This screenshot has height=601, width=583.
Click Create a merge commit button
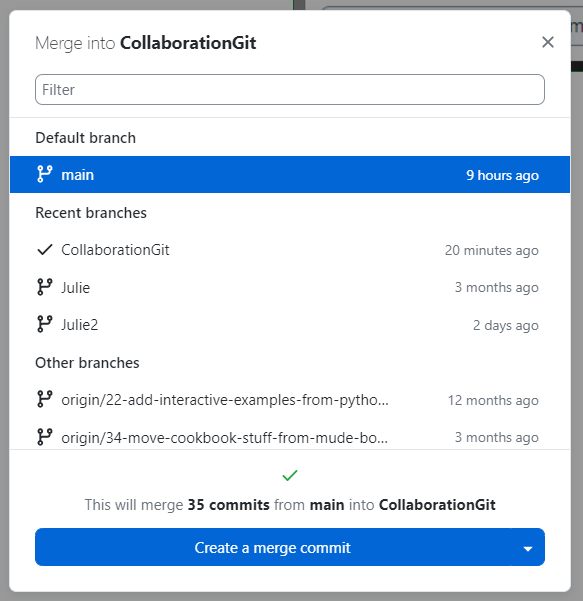click(x=273, y=547)
